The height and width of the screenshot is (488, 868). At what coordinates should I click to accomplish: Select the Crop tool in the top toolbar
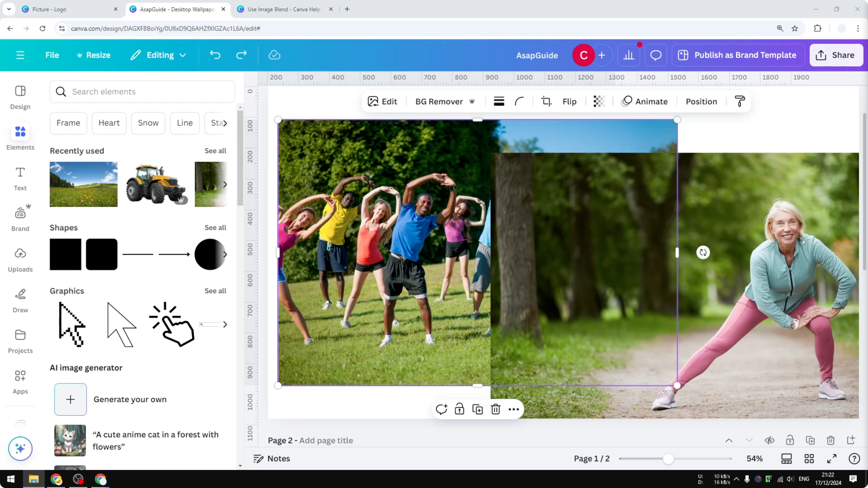point(546,101)
